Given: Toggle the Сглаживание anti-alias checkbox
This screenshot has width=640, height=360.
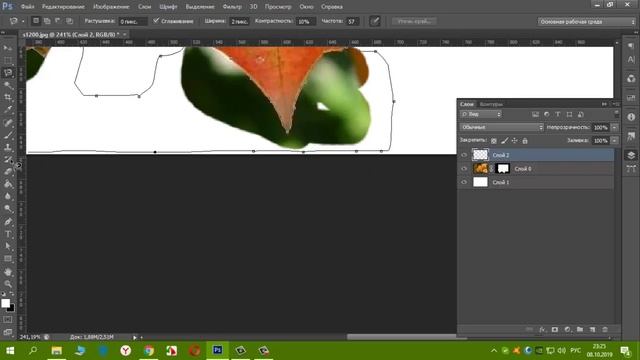Looking at the screenshot, I should coord(156,21).
